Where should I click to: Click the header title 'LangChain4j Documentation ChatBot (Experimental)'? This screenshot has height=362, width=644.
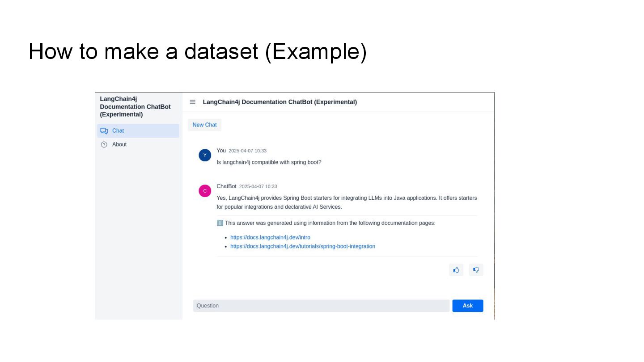(280, 102)
